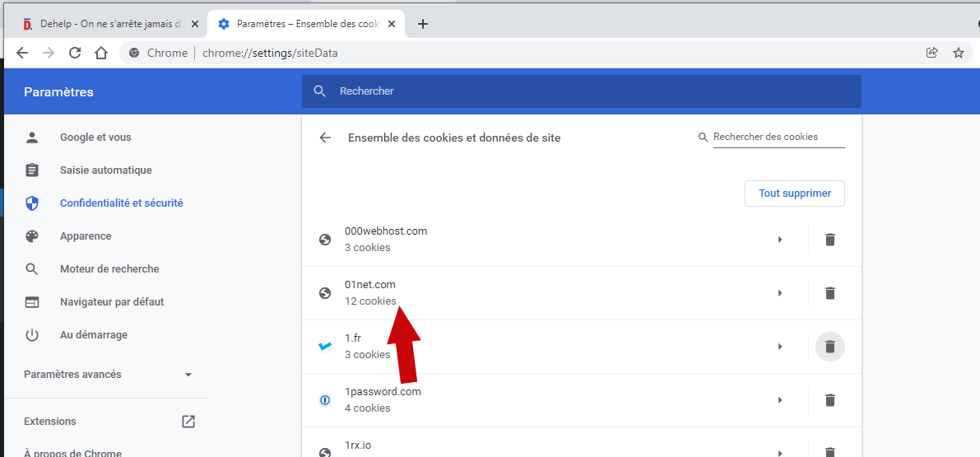Click the share icon in address bar
Image resolution: width=980 pixels, height=457 pixels.
point(932,54)
